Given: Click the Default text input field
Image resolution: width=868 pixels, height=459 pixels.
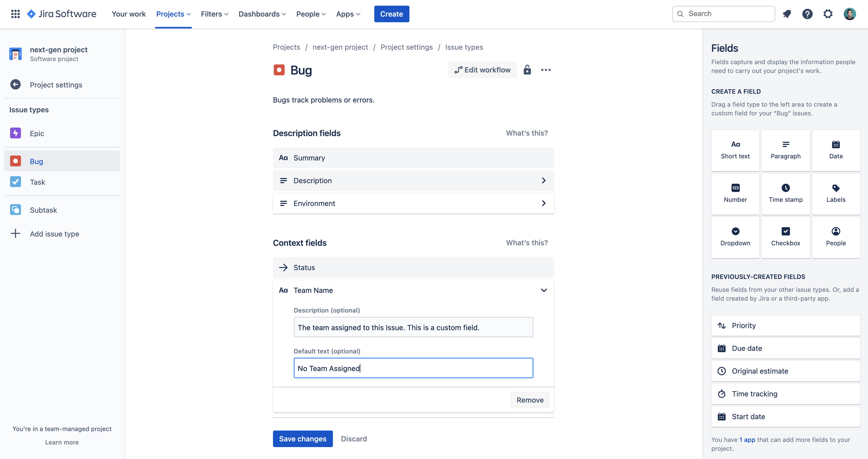Looking at the screenshot, I should point(413,368).
